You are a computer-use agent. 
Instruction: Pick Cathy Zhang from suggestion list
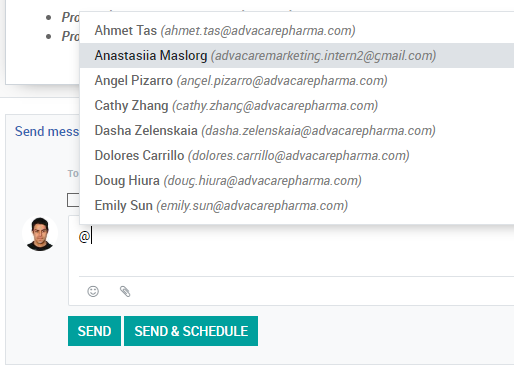pyautogui.click(x=297, y=105)
